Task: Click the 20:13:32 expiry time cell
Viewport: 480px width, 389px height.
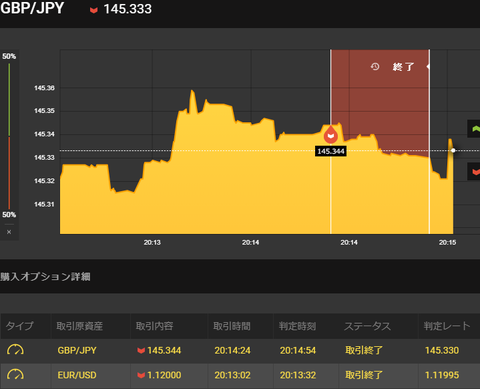Action: click(x=298, y=375)
